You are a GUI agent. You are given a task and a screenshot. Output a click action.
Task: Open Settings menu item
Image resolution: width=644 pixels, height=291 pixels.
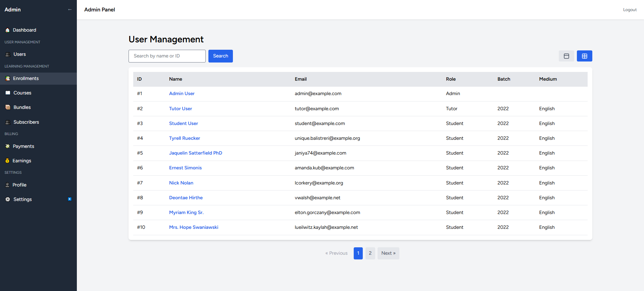(x=38, y=200)
